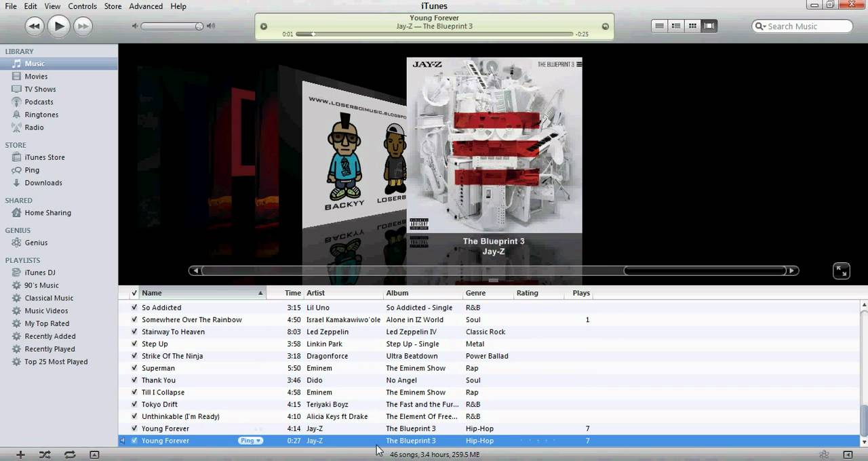This screenshot has width=868, height=461.
Task: Click the Play button
Action: [59, 26]
